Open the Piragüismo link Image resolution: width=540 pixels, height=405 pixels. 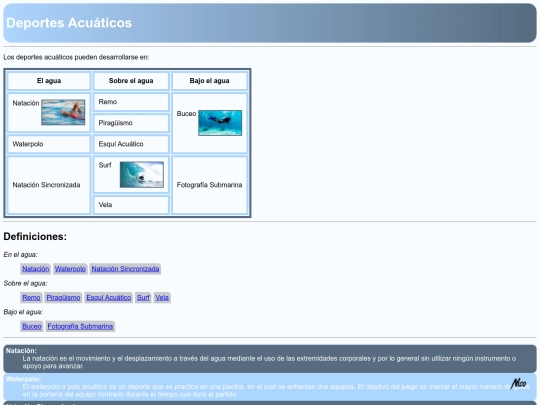(x=63, y=298)
